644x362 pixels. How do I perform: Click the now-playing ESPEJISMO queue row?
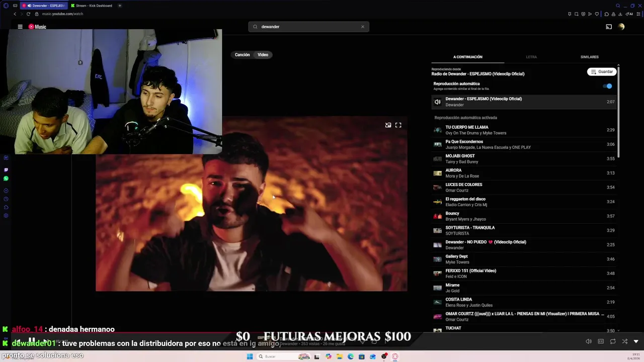point(524,102)
